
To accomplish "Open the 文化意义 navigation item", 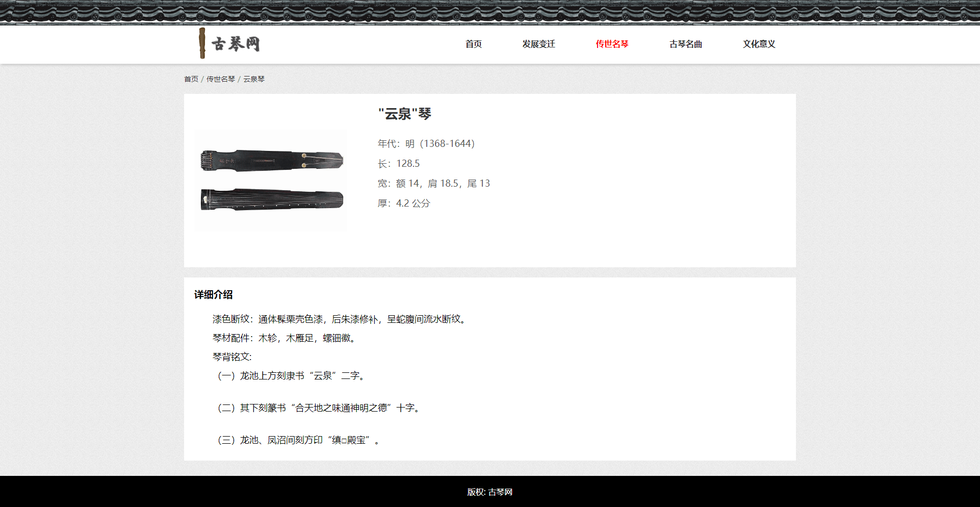I will (x=759, y=44).
